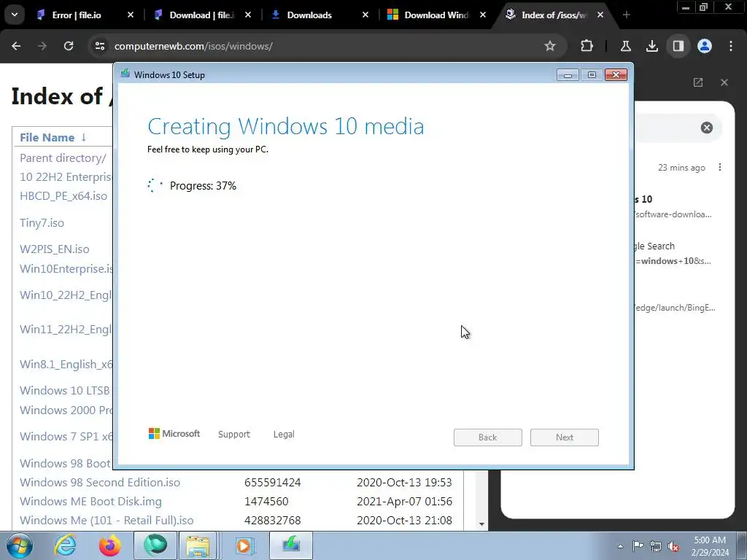
Task: Sort by File Name column header
Action: click(47, 138)
